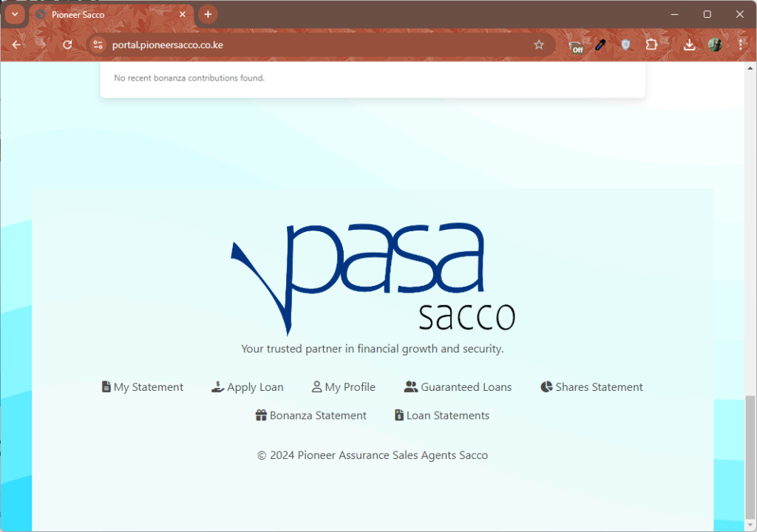Select the Pioneer Sacco tab
The width and height of the screenshot is (757, 532).
pos(111,15)
